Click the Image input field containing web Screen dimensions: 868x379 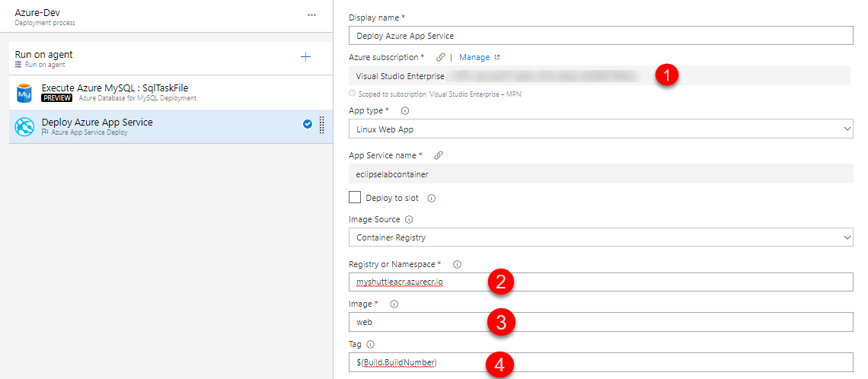click(601, 322)
